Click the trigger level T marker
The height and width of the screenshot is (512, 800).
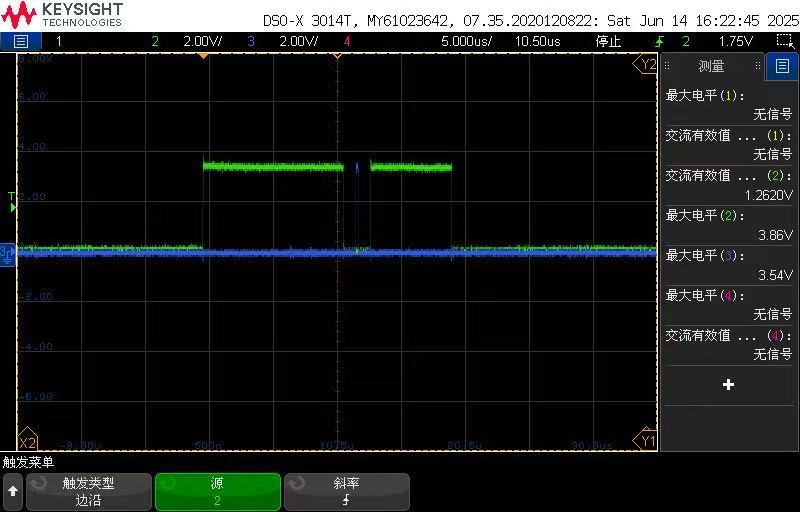pyautogui.click(x=12, y=202)
